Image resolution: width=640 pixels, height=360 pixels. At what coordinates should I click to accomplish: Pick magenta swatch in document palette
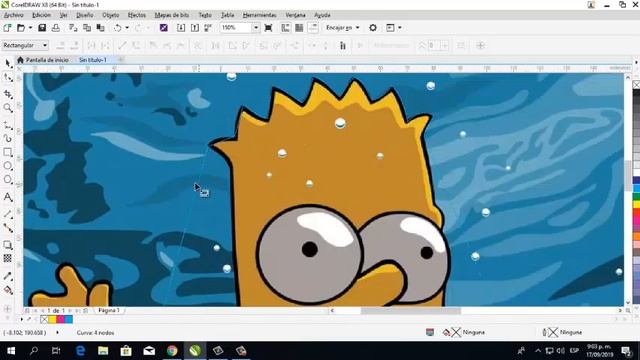point(60,319)
